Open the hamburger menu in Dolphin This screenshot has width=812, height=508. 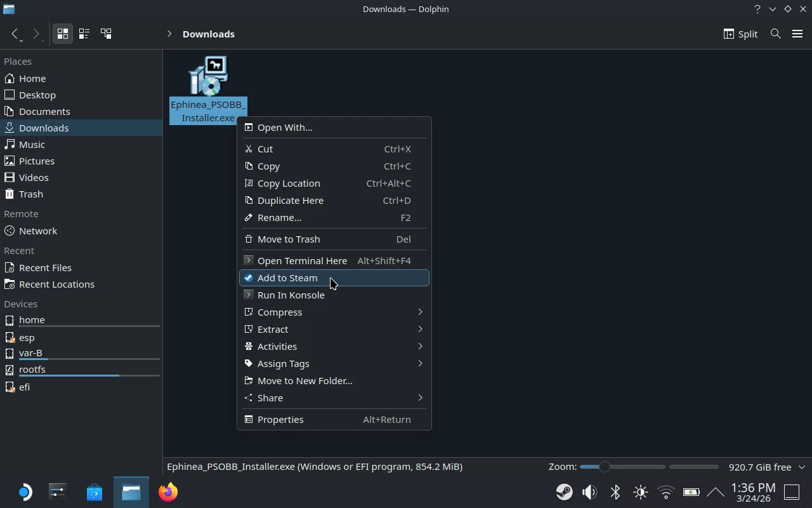pyautogui.click(x=797, y=34)
